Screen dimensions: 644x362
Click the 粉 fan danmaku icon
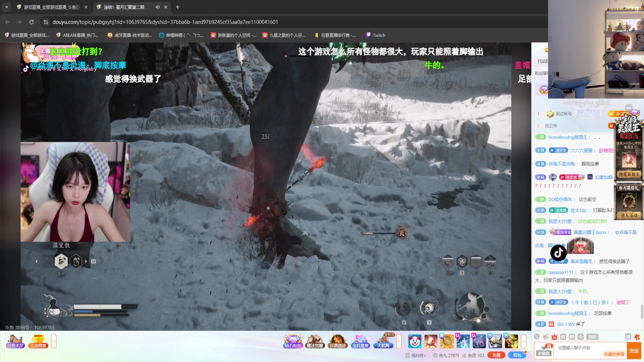coord(563,337)
